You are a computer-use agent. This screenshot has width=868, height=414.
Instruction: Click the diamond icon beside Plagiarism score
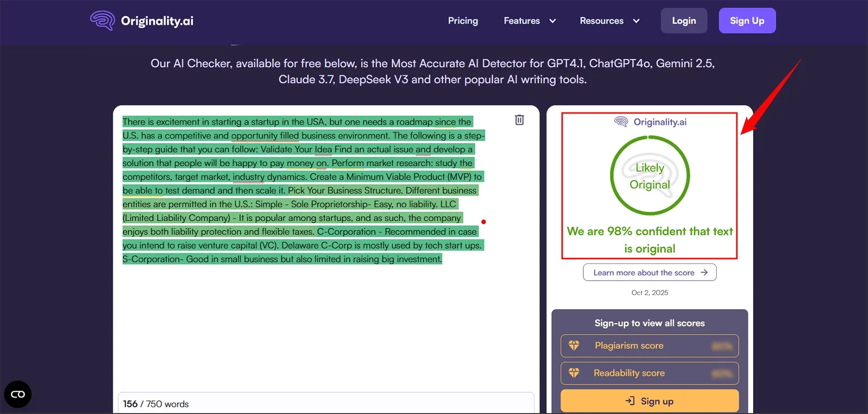coord(574,345)
